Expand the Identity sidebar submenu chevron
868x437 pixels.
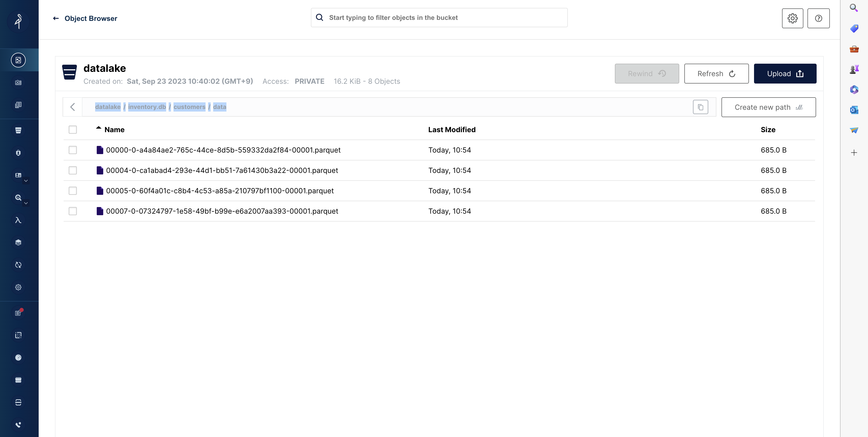pyautogui.click(x=26, y=181)
